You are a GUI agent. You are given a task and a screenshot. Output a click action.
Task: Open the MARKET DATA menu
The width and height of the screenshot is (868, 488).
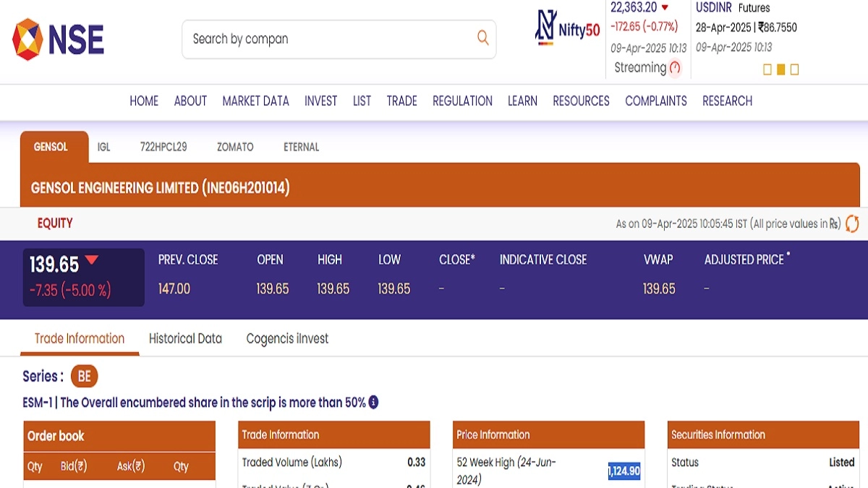click(255, 101)
